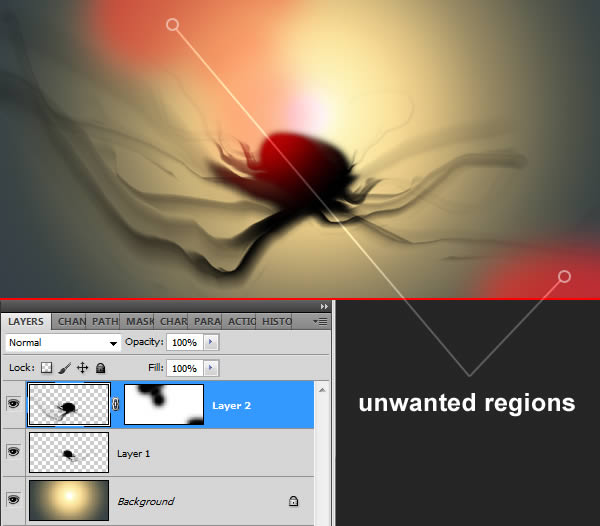Select the Layer 2 image thumbnail
600x526 pixels.
[x=69, y=404]
